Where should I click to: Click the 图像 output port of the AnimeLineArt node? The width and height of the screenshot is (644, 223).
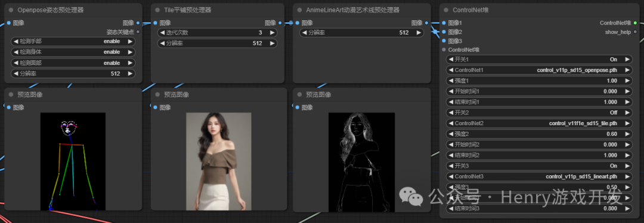pos(426,23)
